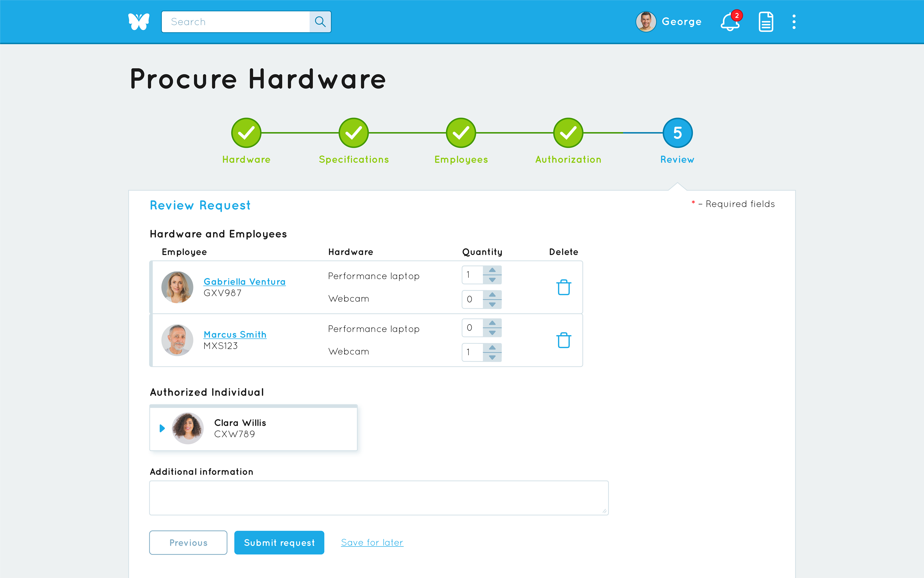924x578 pixels.
Task: Increase Gabriella's Webcam quantity
Action: point(492,295)
